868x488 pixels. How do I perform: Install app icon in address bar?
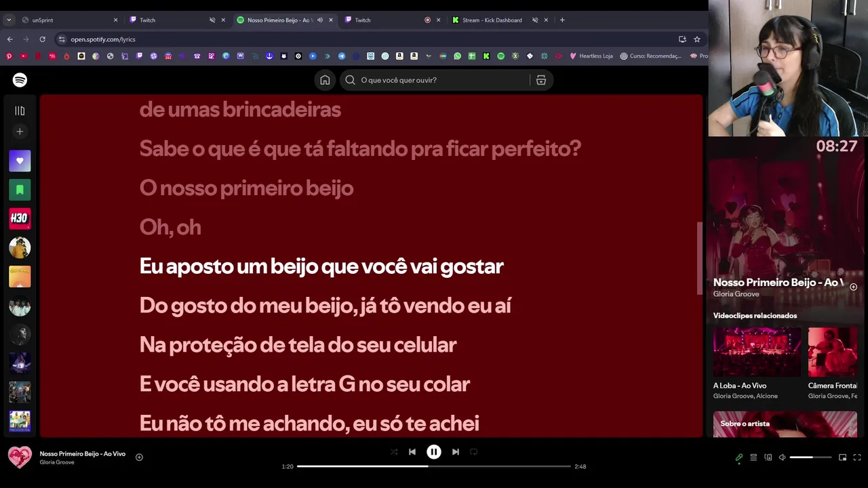[x=682, y=39]
